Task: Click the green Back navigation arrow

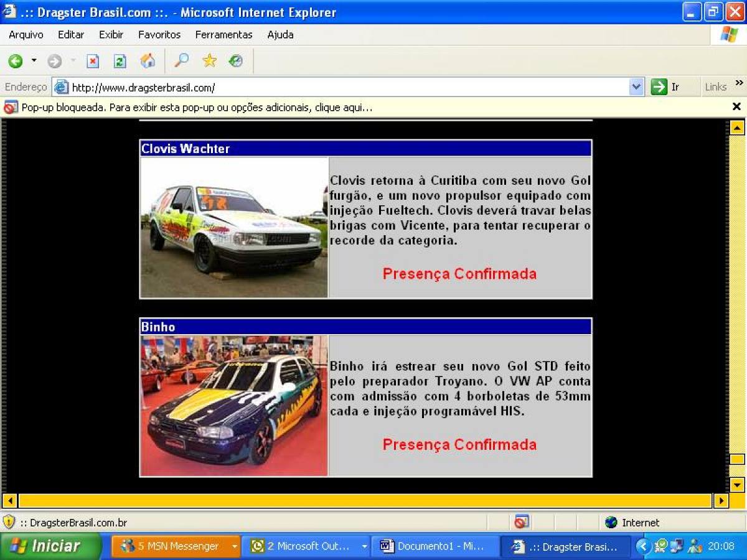Action: 16,61
